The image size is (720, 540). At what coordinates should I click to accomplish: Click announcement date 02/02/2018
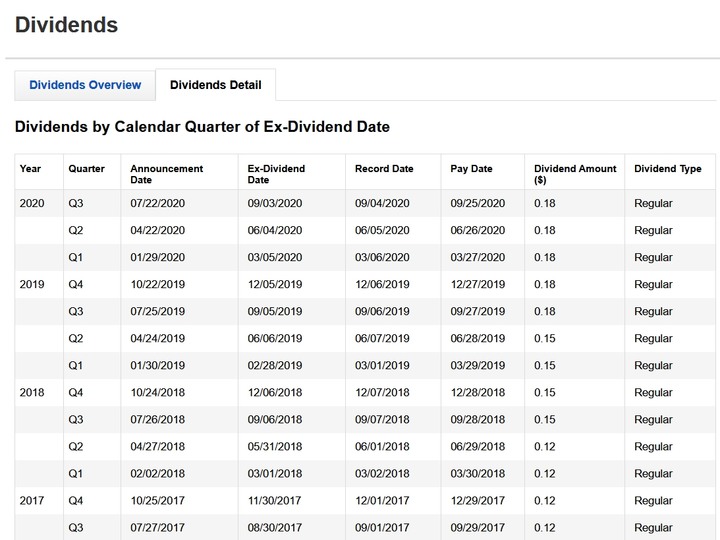coord(158,473)
